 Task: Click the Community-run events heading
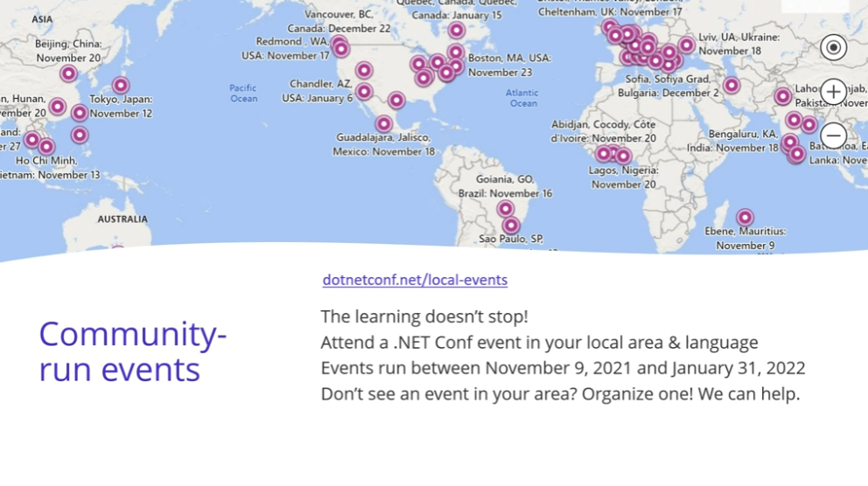click(132, 351)
